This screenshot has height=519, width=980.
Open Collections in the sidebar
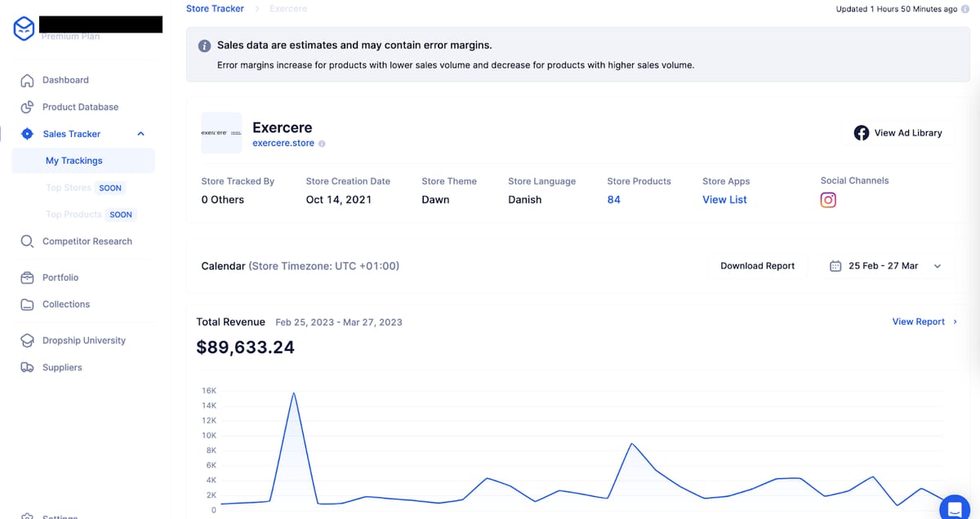[66, 304]
